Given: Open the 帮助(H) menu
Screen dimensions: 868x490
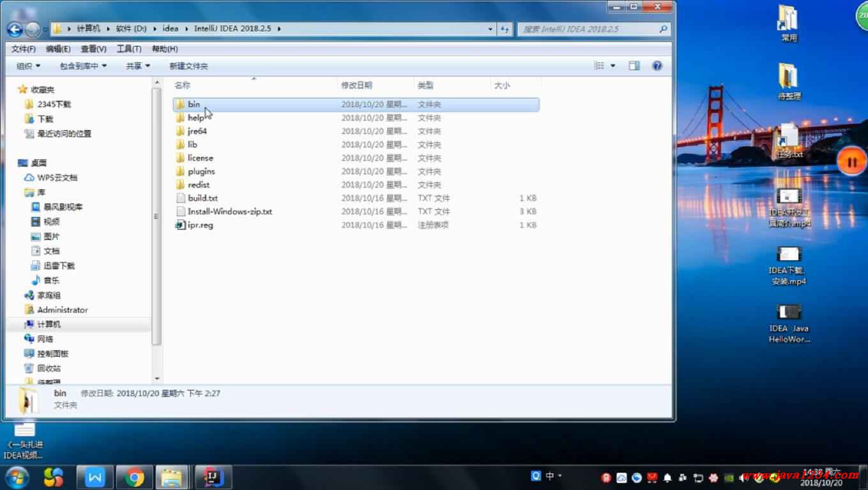Looking at the screenshot, I should 165,48.
